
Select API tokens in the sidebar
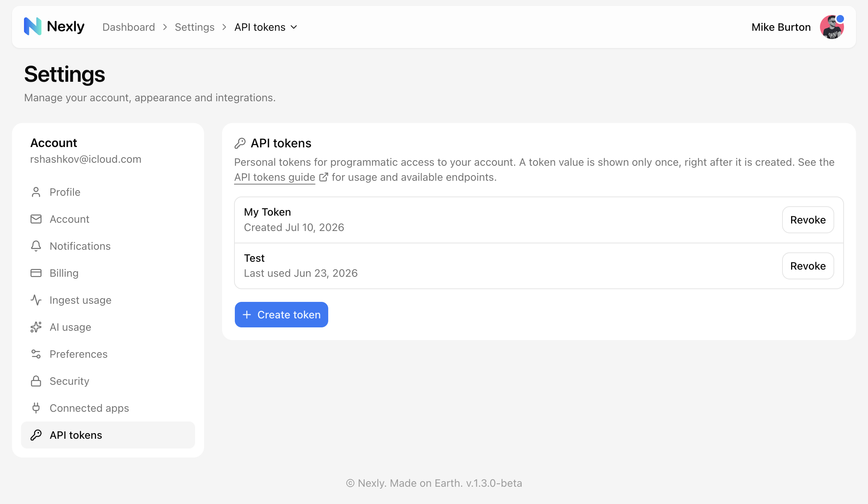tap(108, 435)
